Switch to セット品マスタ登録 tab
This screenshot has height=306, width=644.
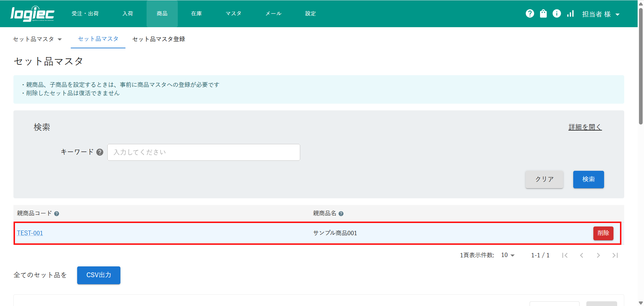pyautogui.click(x=159, y=39)
